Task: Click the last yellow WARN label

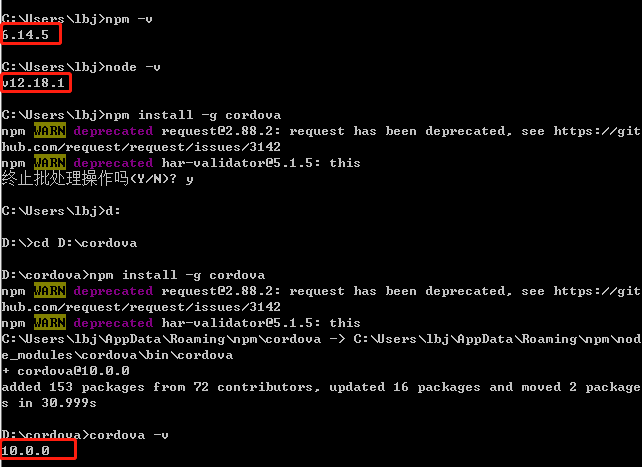Action: pyautogui.click(x=49, y=323)
